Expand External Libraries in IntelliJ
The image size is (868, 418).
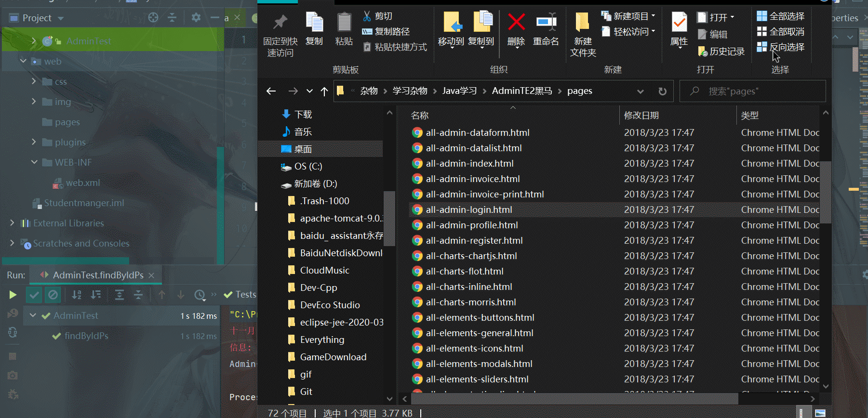[x=12, y=223]
